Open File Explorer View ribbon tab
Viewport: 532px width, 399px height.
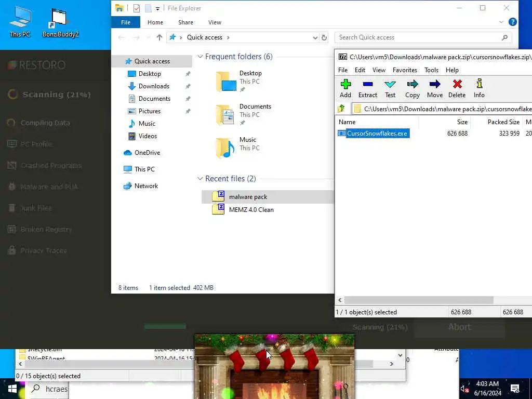(215, 22)
